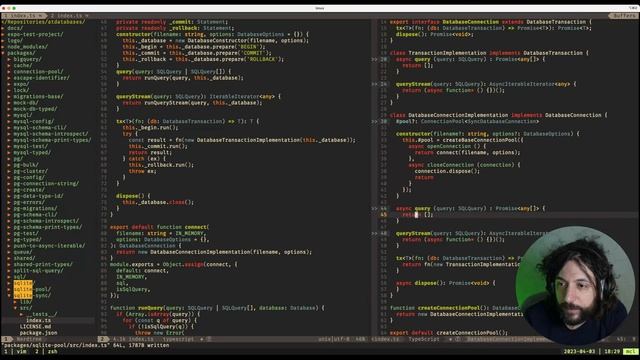Select the sqlite-pool/ folder
This screenshot has width=640, height=360.
pyautogui.click(x=32, y=289)
